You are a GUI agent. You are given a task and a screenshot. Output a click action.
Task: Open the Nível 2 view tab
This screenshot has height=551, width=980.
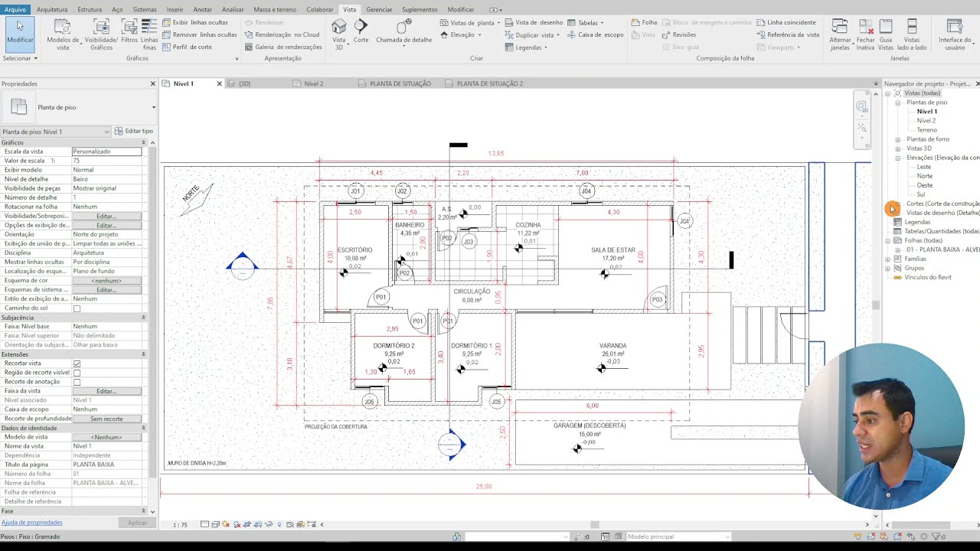313,83
